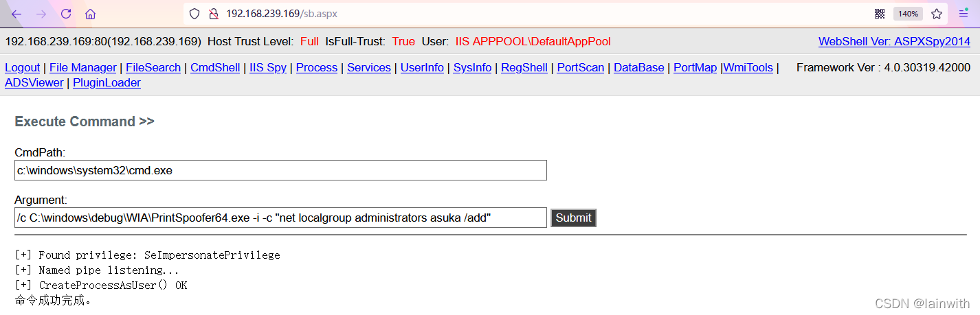Click the IsFull-Trust 'True' value

[403, 41]
